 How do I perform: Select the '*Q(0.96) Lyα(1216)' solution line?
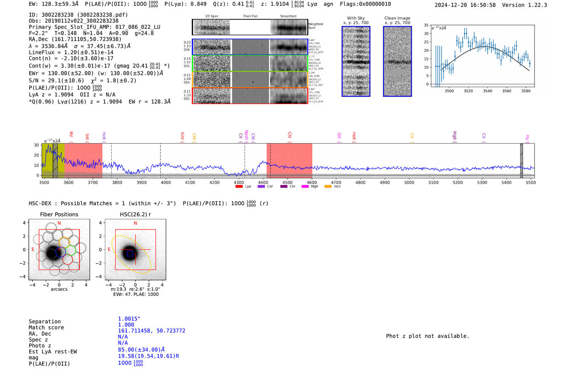[x=100, y=101]
